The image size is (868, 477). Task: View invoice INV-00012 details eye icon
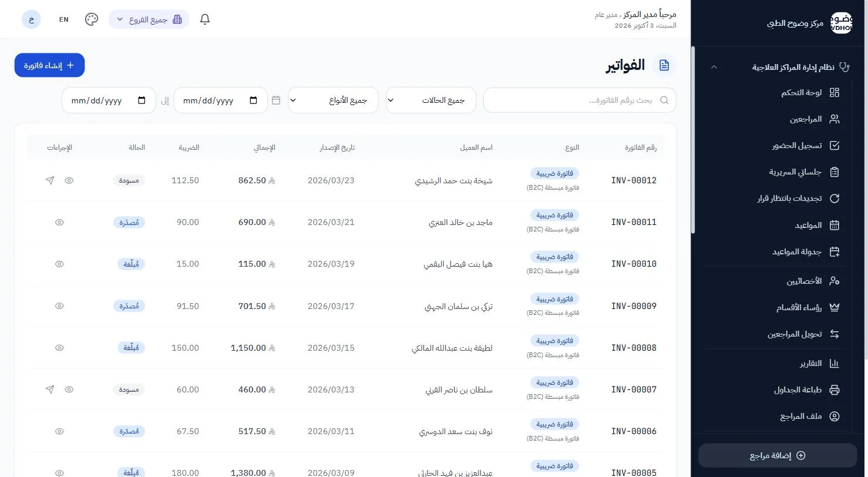[69, 180]
